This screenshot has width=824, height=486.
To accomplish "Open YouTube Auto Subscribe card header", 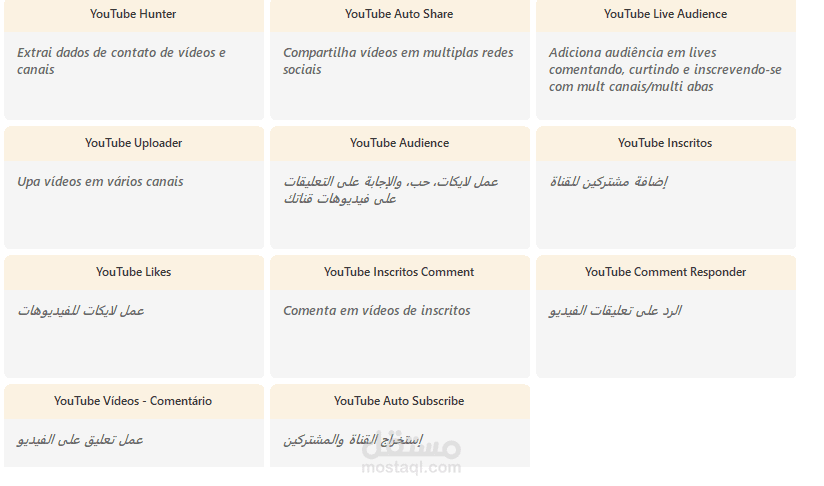I will click(x=399, y=401).
